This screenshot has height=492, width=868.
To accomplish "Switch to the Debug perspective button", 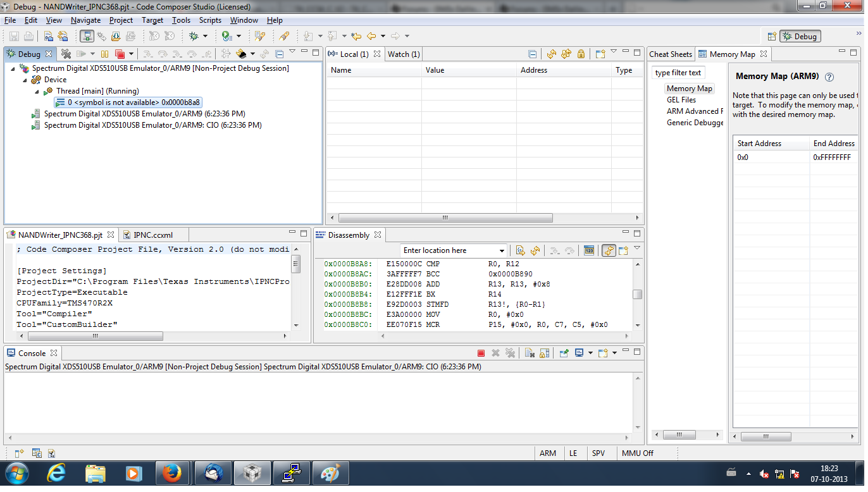I will pyautogui.click(x=800, y=37).
